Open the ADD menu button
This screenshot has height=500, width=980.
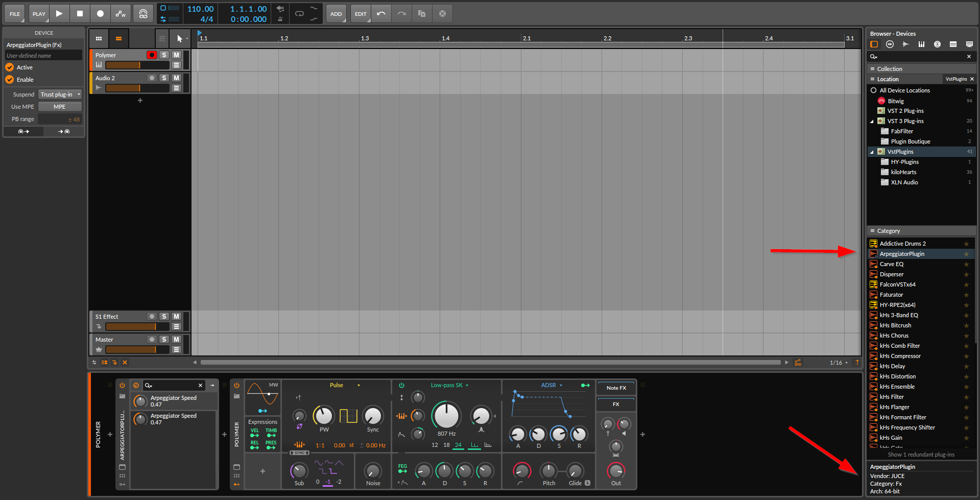336,14
